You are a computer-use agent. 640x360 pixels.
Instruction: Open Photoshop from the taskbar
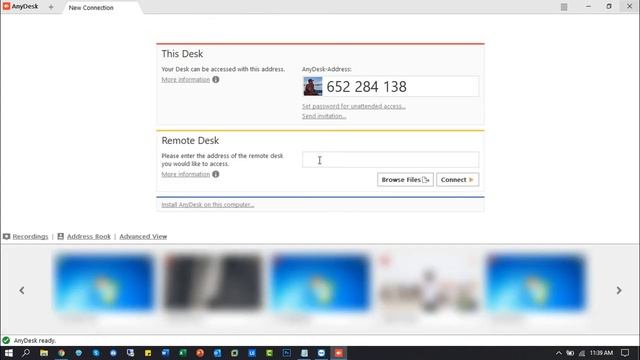click(287, 353)
